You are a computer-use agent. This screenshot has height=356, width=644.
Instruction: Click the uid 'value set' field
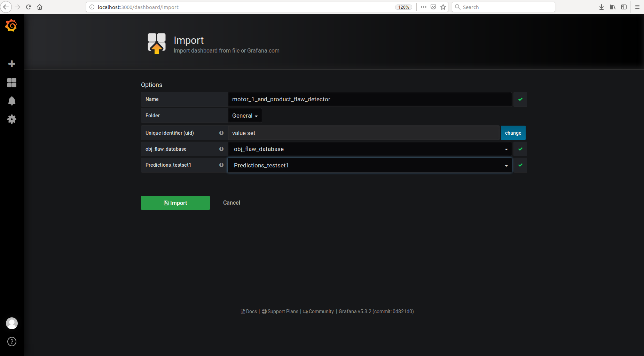(364, 133)
